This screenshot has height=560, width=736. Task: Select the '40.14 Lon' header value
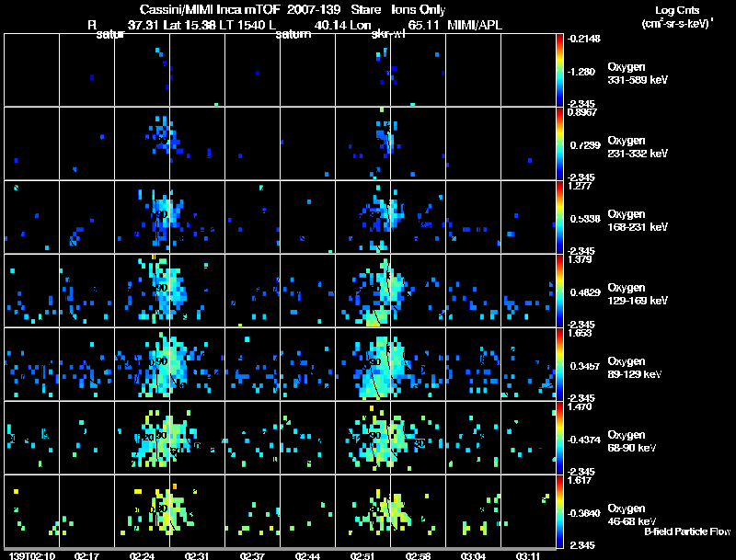point(342,26)
